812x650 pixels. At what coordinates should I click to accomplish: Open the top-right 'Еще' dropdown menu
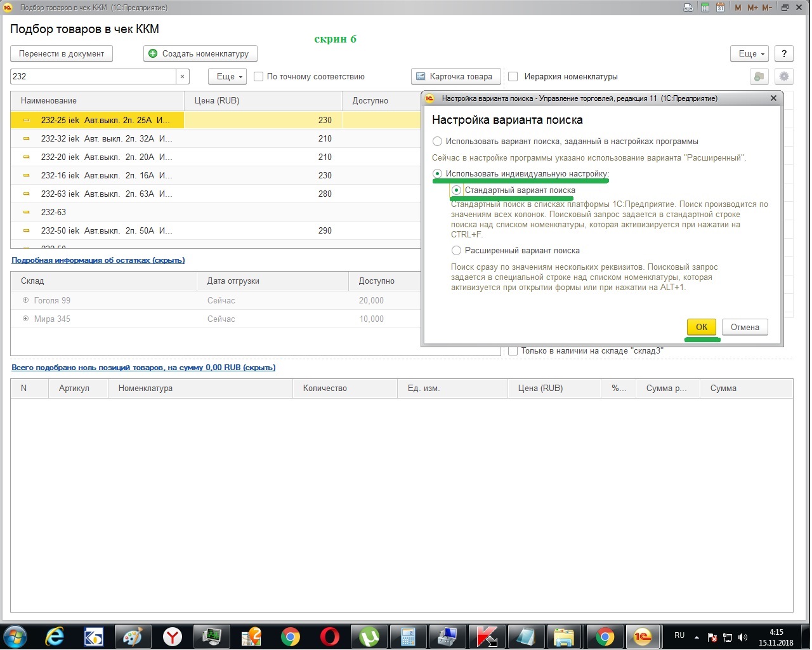pos(752,54)
